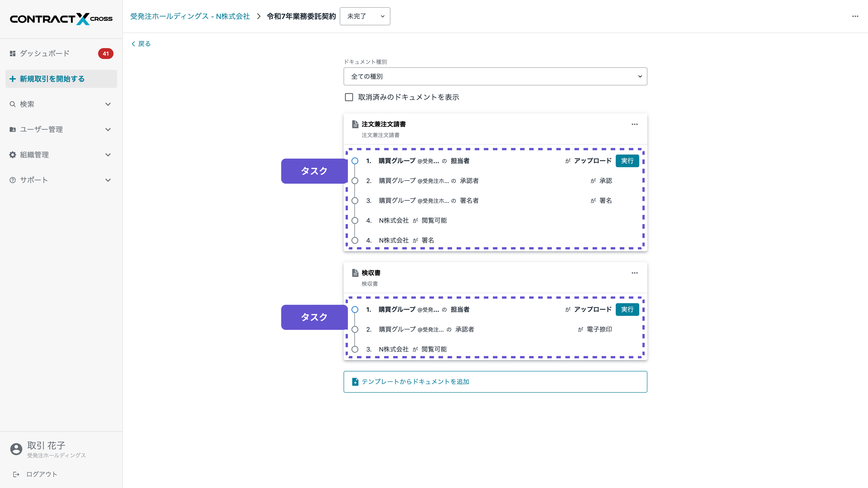Screen dimensions: 868x488
Task: Open テンプレートからドキュメントを追加
Action: 415,382
